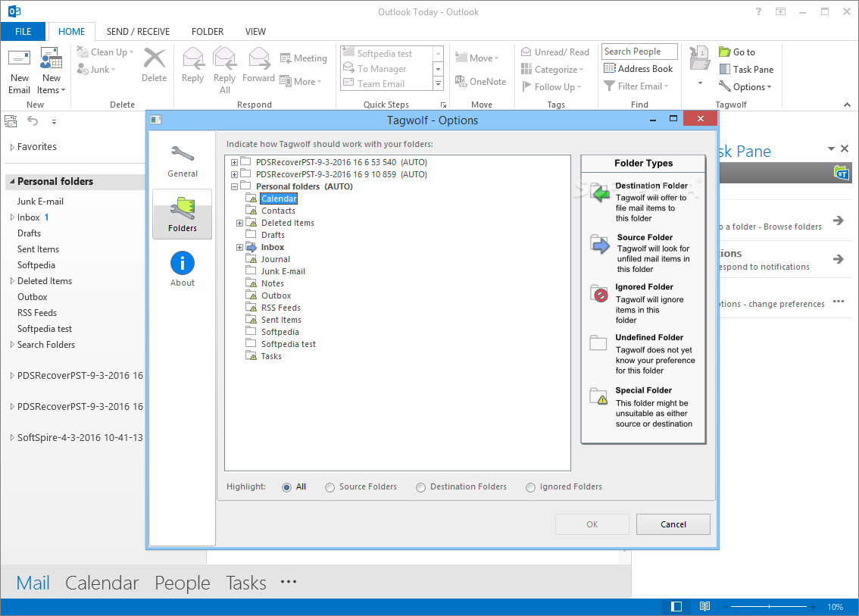This screenshot has width=859, height=616.
Task: Open Address Book in Find group
Action: point(639,68)
